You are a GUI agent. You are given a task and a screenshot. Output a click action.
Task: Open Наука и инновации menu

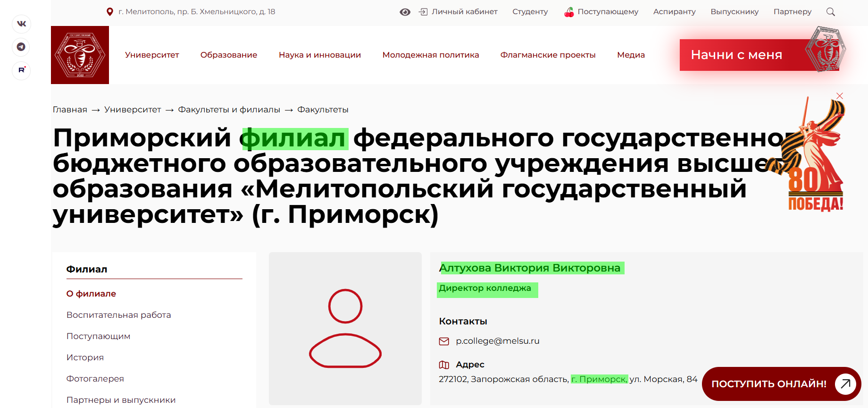(x=320, y=55)
